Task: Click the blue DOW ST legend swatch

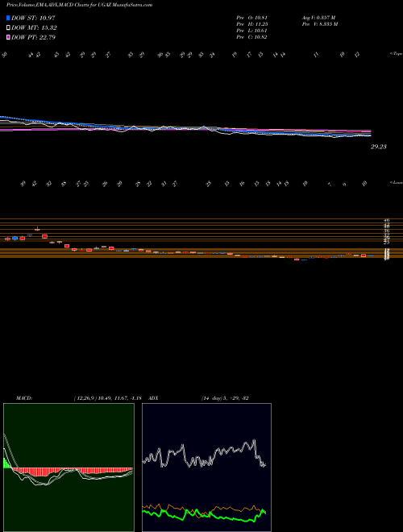Action: [9, 19]
